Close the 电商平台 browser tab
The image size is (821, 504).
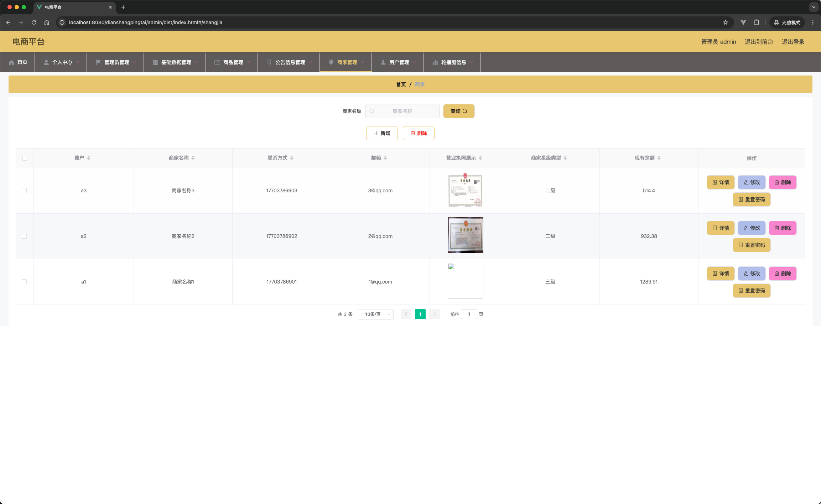pyautogui.click(x=110, y=7)
